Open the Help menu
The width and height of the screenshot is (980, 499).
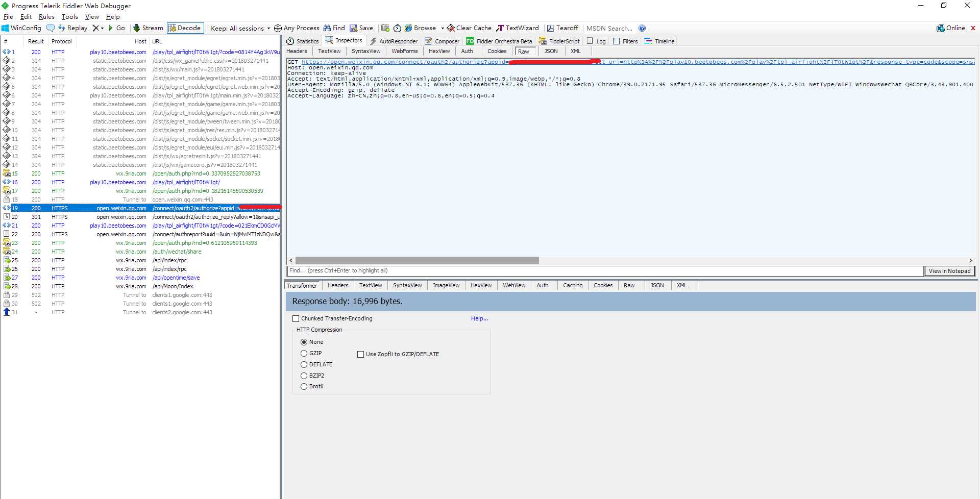pos(113,16)
